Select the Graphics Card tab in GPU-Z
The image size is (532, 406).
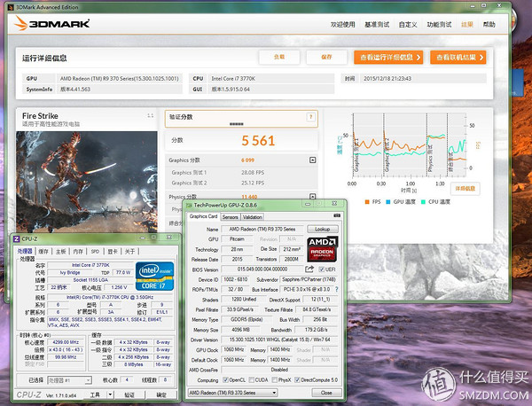203,216
